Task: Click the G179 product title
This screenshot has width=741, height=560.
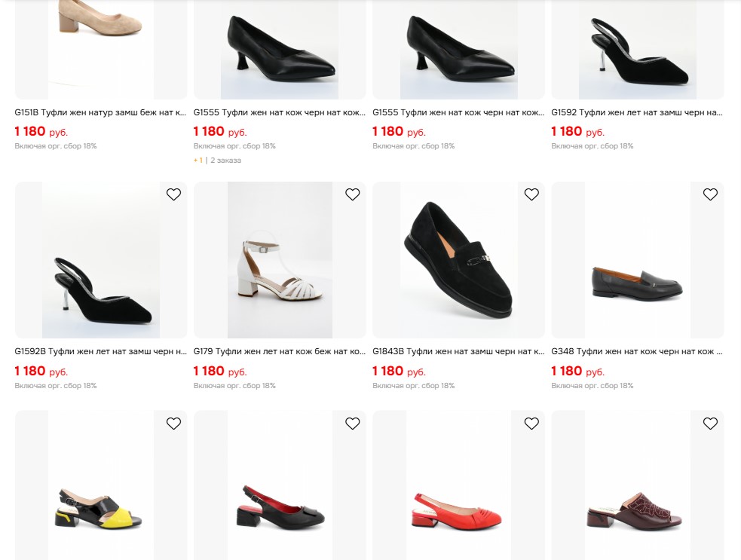Action: coord(279,352)
